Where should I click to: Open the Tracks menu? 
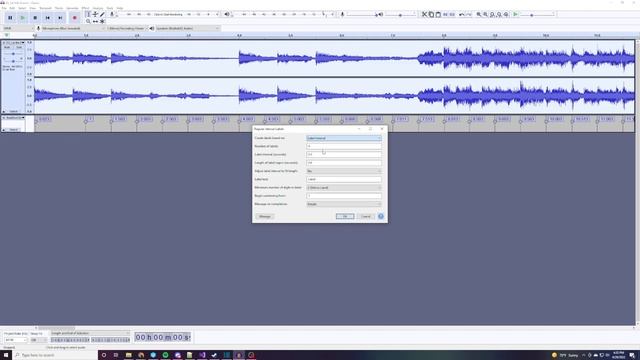tap(59, 8)
